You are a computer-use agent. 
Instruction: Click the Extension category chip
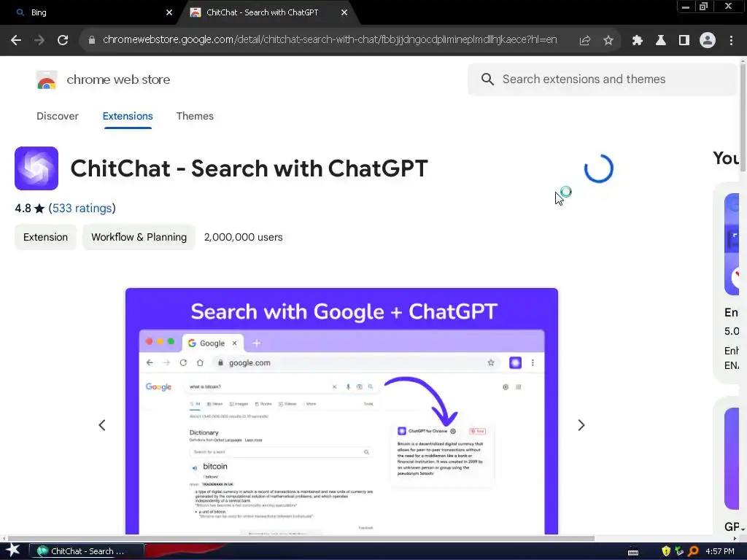[45, 237]
